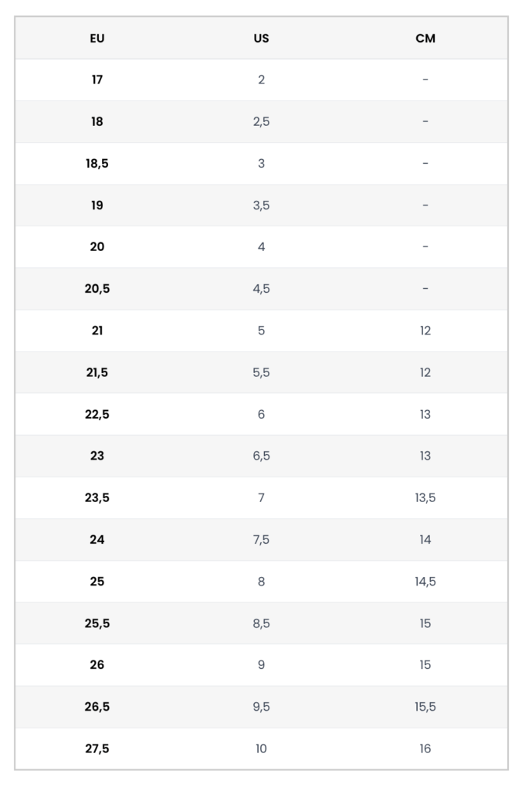The height and width of the screenshot is (791, 532).
Task: Select the EU size 27,5 cell
Action: pyautogui.click(x=97, y=749)
